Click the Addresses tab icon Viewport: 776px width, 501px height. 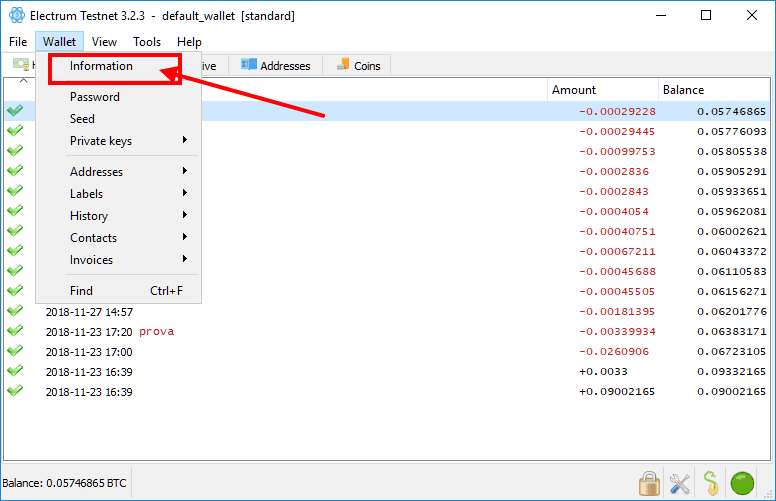click(x=248, y=64)
